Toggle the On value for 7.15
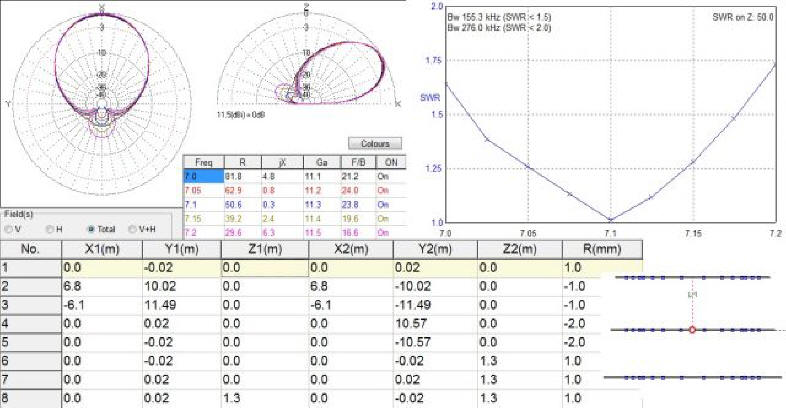The height and width of the screenshot is (408, 786). click(x=383, y=219)
